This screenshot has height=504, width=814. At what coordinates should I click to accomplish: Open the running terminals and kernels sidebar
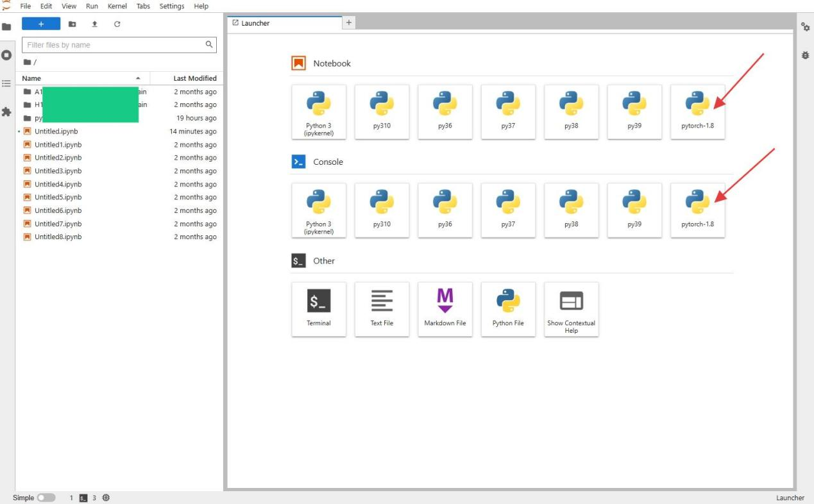pyautogui.click(x=6, y=55)
